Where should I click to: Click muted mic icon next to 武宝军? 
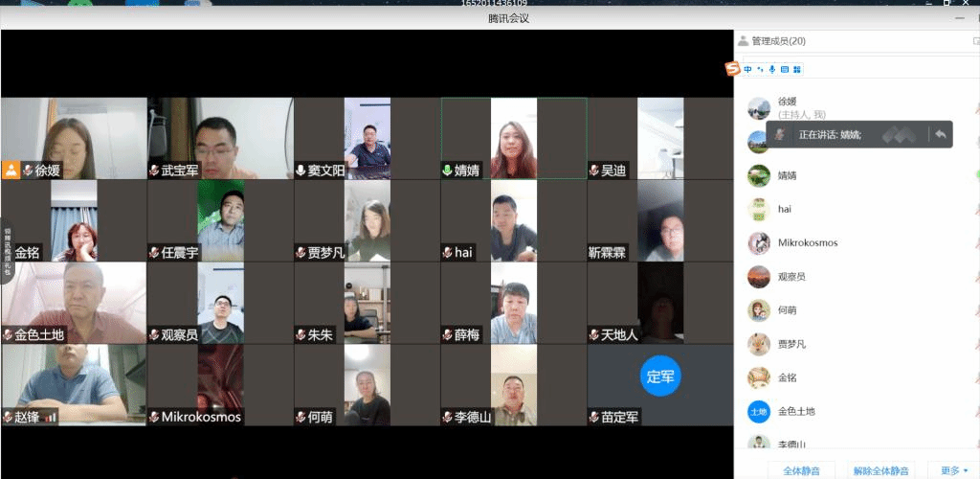coord(154,171)
